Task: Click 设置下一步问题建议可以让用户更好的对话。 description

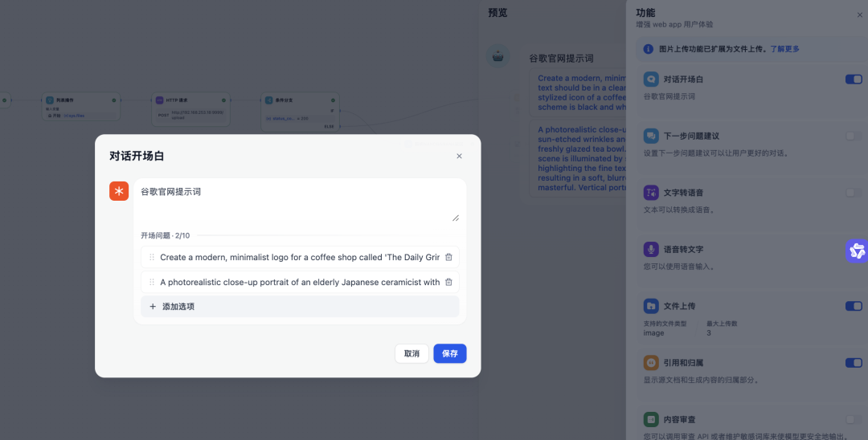Action: tap(714, 153)
